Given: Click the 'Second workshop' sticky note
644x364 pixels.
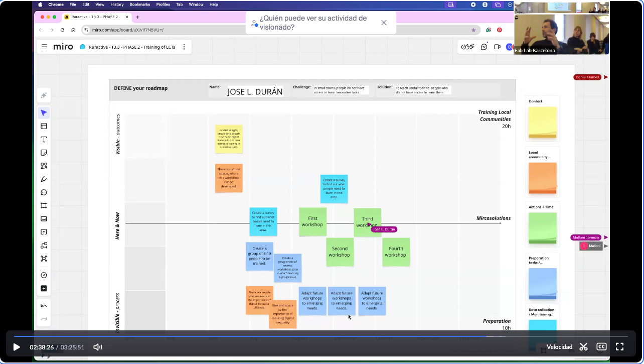Looking at the screenshot, I should [340, 252].
